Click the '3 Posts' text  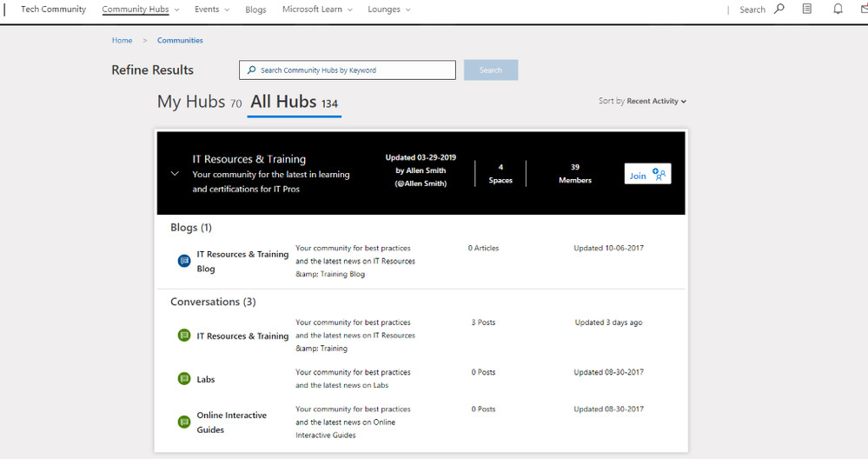click(483, 323)
